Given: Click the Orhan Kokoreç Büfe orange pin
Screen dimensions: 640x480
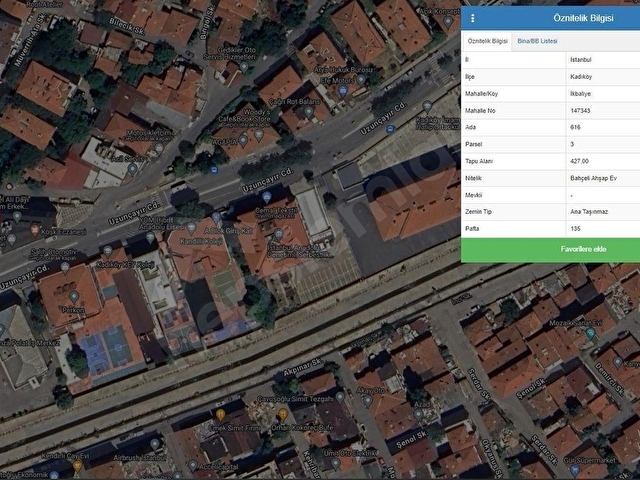Looking at the screenshot, I should pos(282,415).
